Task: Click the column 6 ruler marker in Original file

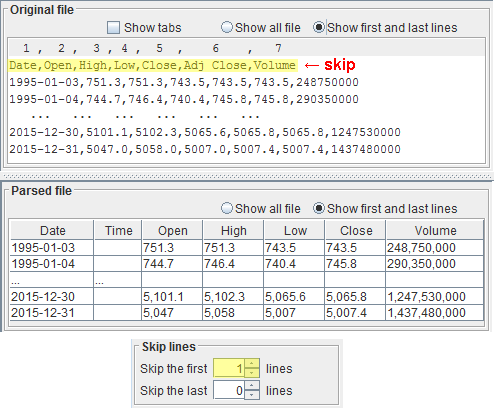Action: [x=216, y=48]
